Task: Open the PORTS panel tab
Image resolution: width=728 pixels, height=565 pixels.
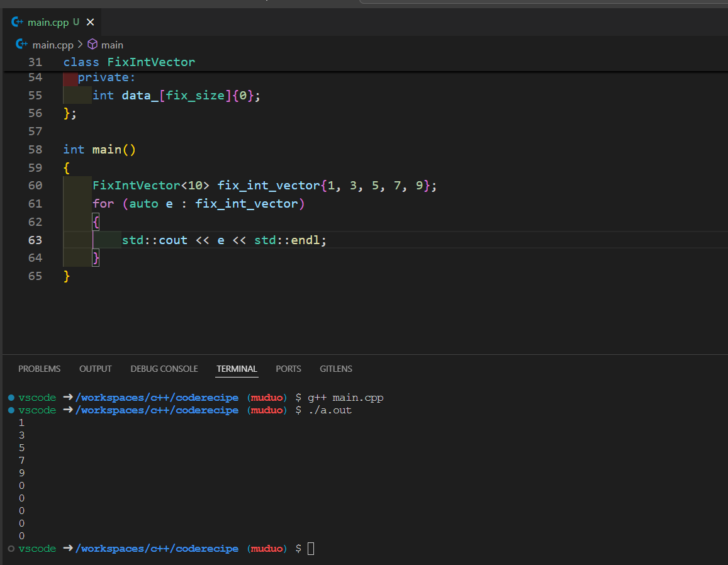Action: pyautogui.click(x=288, y=369)
